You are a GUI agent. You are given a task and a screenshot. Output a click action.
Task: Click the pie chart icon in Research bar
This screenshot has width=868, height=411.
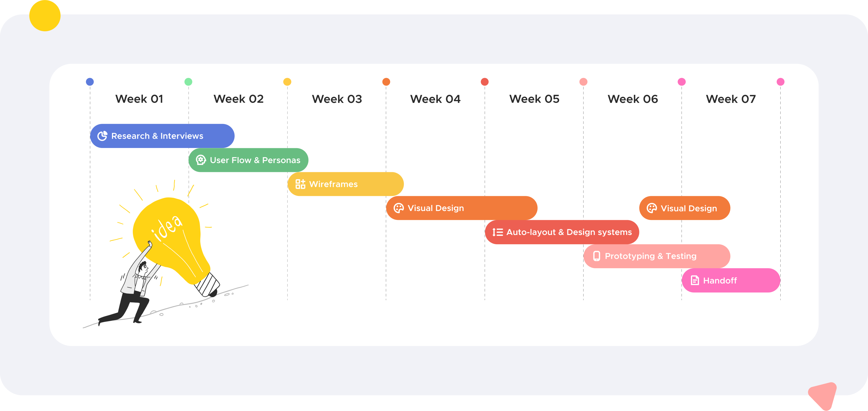(x=102, y=136)
